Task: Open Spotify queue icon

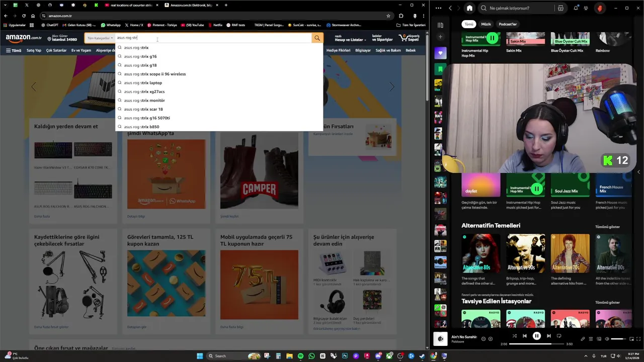Action: (591, 339)
